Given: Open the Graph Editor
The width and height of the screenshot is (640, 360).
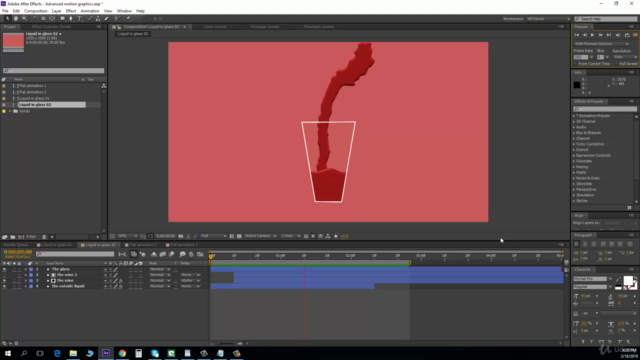Looking at the screenshot, I should pos(200,254).
